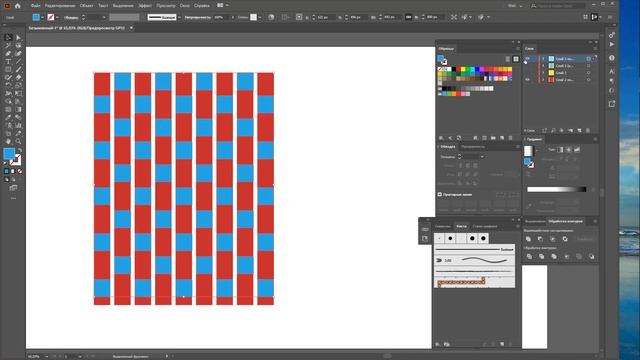Click the fill color box in the toolbox
640x360 pixels.
9,153
